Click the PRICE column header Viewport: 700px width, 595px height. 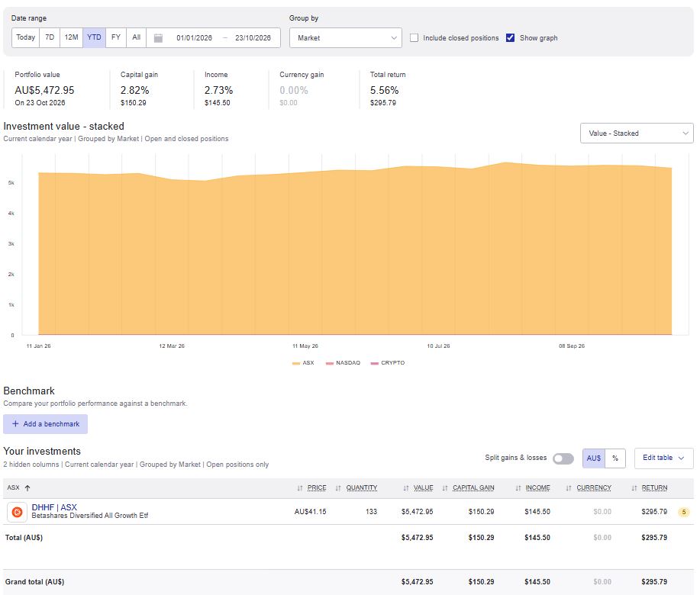tap(317, 488)
